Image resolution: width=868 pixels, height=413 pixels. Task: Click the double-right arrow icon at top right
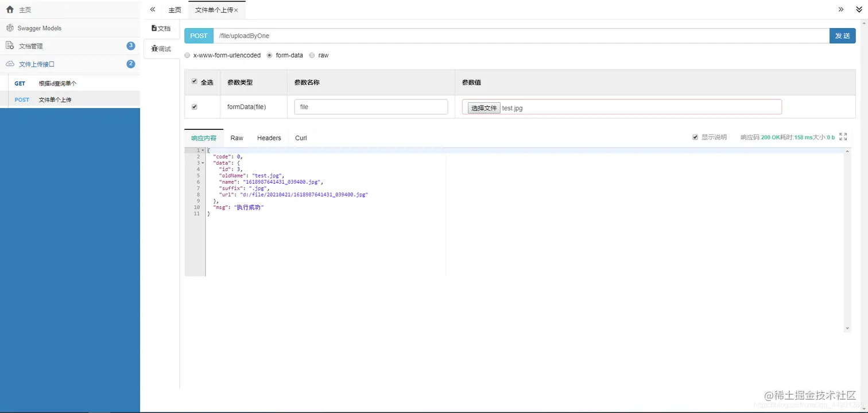[x=841, y=9]
